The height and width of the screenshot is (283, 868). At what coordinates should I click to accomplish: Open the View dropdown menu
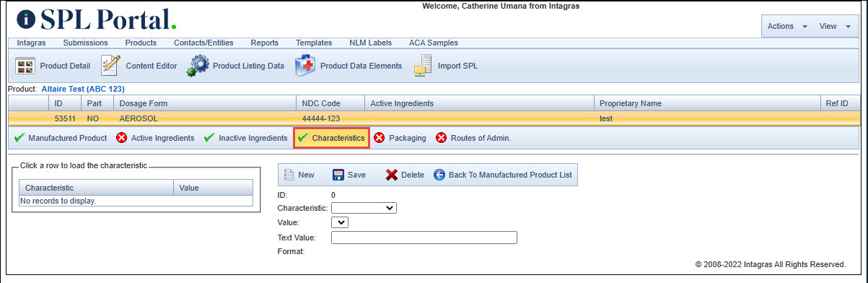pyautogui.click(x=835, y=26)
